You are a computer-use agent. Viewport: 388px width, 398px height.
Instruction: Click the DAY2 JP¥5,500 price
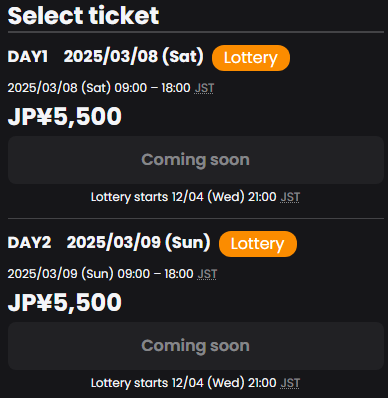(x=65, y=302)
